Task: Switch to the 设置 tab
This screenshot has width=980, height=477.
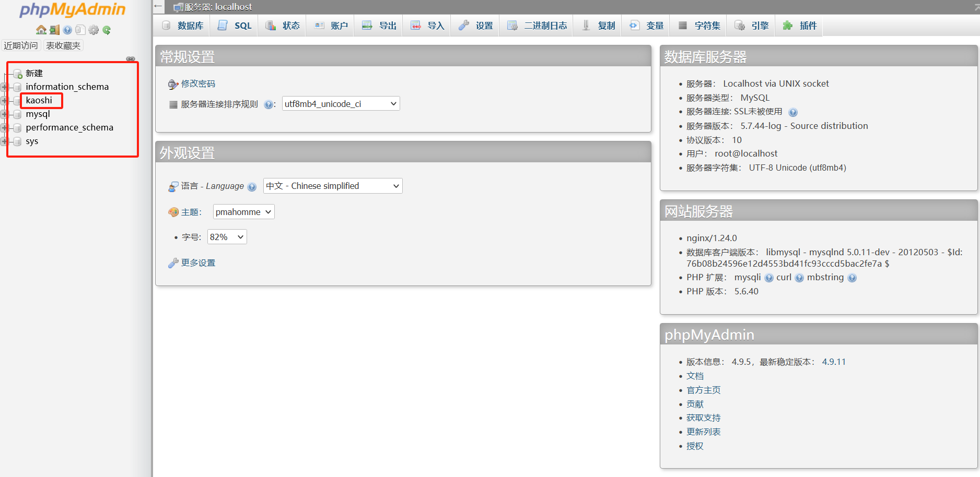Action: coord(475,26)
